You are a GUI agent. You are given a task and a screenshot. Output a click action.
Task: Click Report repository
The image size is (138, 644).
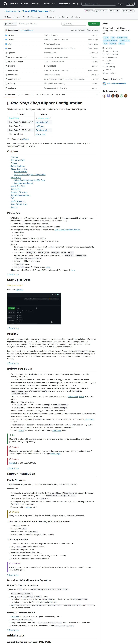point(109,73)
